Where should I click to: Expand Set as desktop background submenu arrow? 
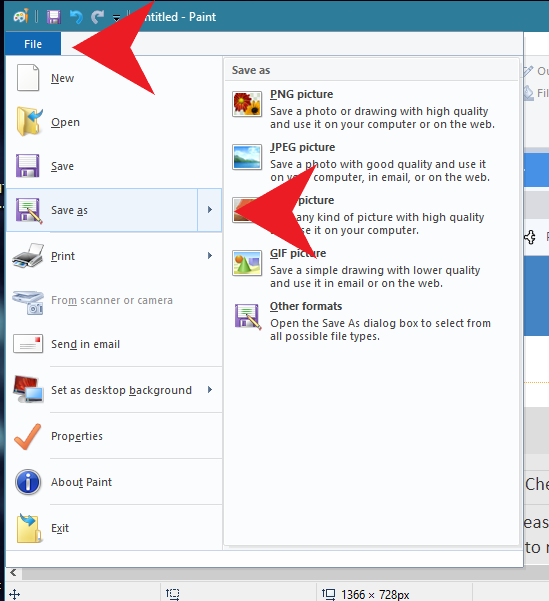point(210,390)
